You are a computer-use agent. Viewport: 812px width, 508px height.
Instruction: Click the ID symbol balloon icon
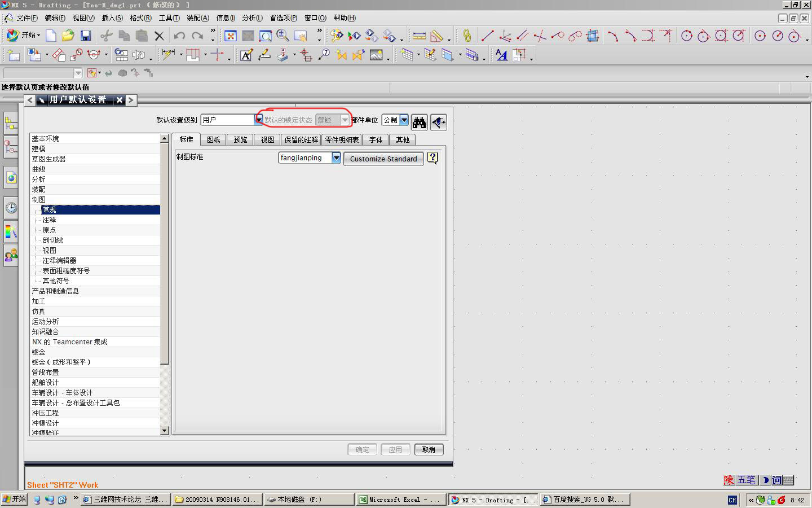pos(324,55)
